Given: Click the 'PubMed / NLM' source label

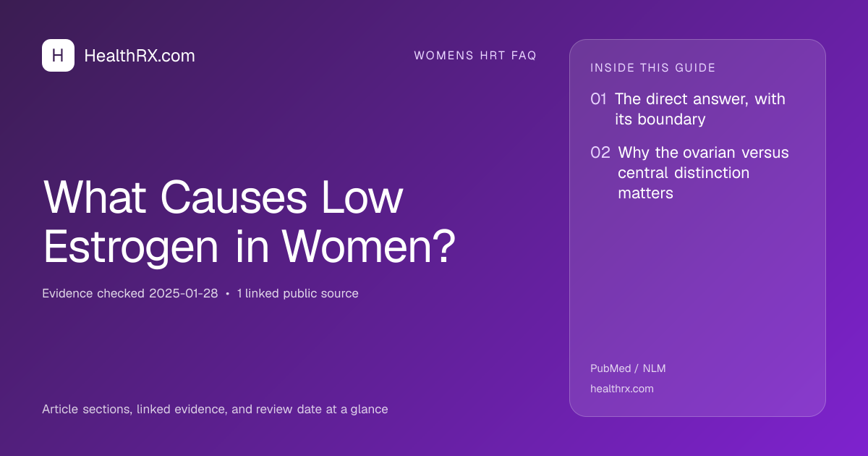Looking at the screenshot, I should pyautogui.click(x=628, y=368).
